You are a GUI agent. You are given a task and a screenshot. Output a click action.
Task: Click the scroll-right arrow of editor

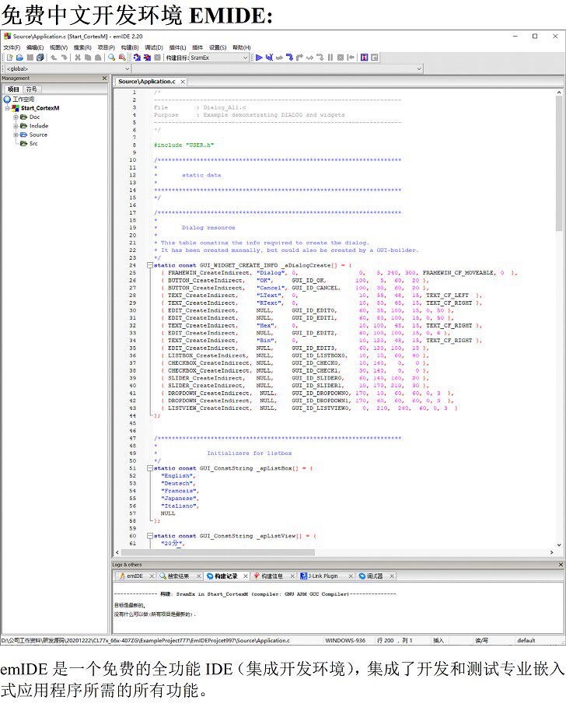point(552,552)
